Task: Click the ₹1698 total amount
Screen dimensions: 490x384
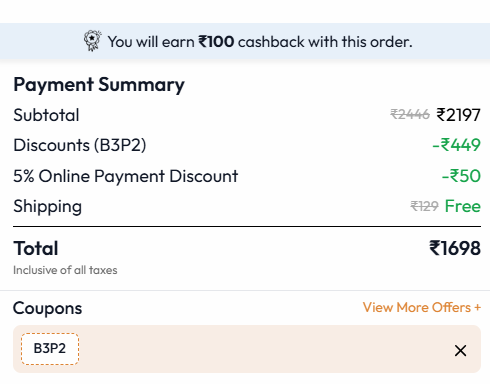Action: click(x=455, y=248)
